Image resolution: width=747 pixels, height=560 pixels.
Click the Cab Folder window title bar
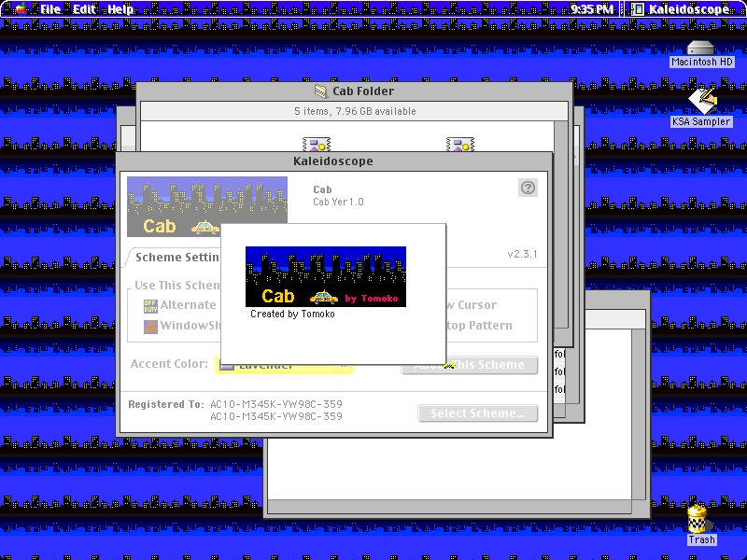tap(355, 91)
